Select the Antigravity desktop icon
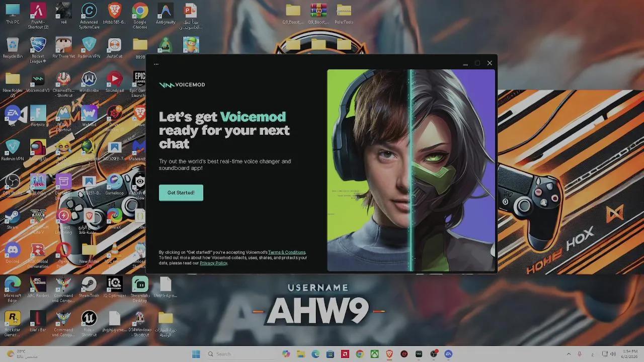This screenshot has width=644, height=362. [165, 14]
